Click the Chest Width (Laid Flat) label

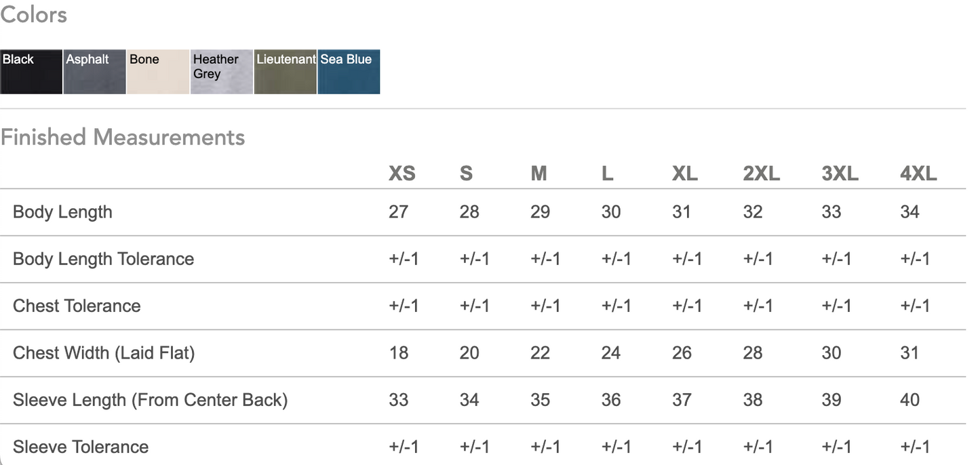[104, 352]
